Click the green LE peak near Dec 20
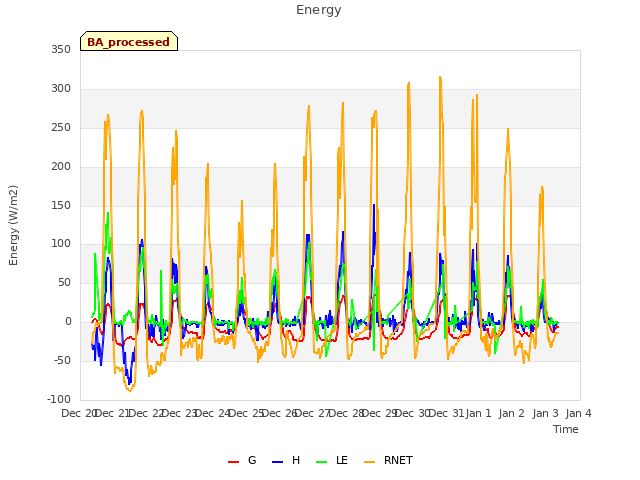This screenshot has height=480, width=640. tap(108, 213)
